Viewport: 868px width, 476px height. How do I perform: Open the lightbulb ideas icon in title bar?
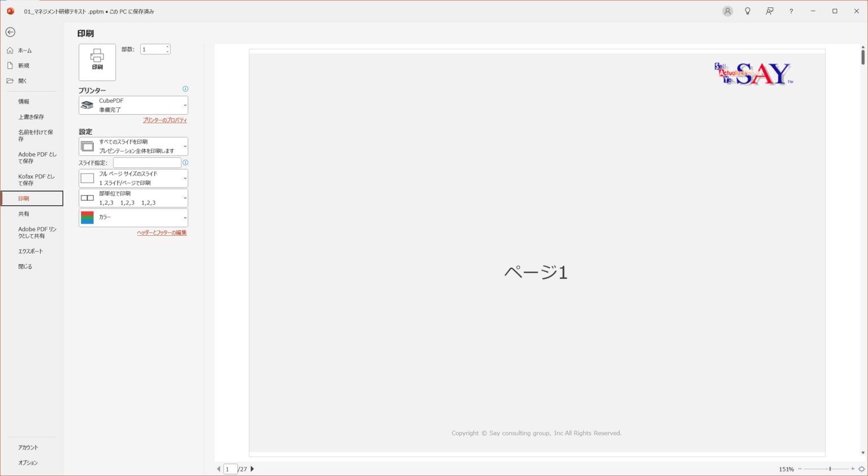[748, 11]
